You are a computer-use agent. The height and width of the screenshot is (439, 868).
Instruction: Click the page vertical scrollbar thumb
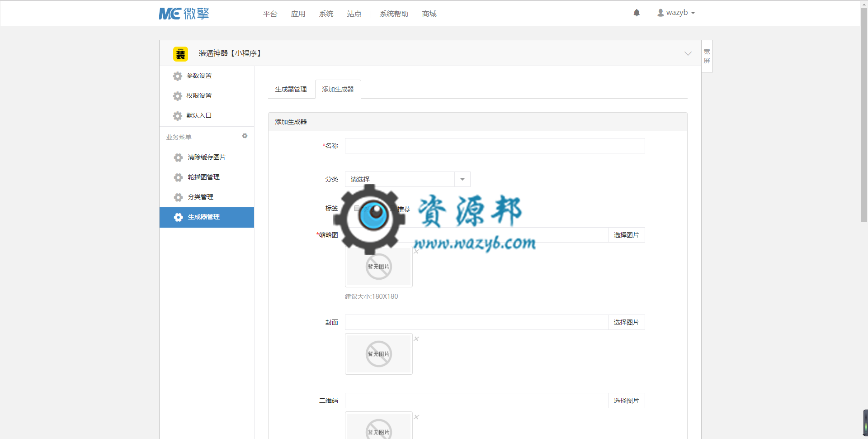[x=864, y=115]
